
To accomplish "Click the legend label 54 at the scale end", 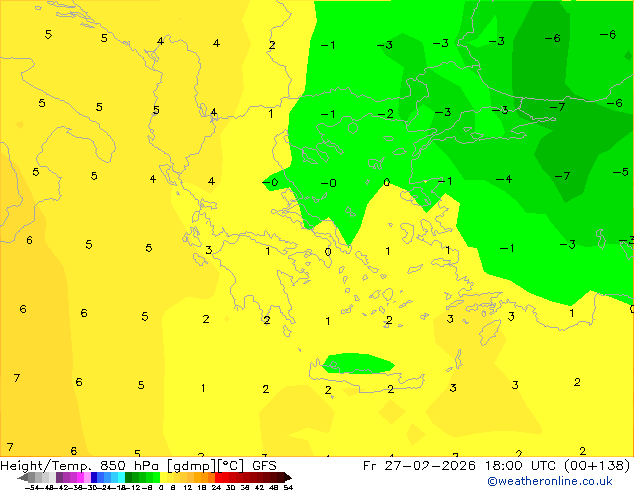I will click(x=288, y=487).
